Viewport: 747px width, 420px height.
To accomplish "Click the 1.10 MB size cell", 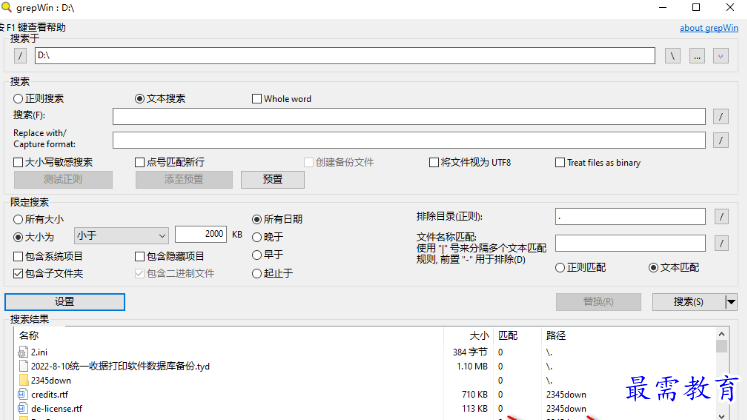I will (472, 366).
